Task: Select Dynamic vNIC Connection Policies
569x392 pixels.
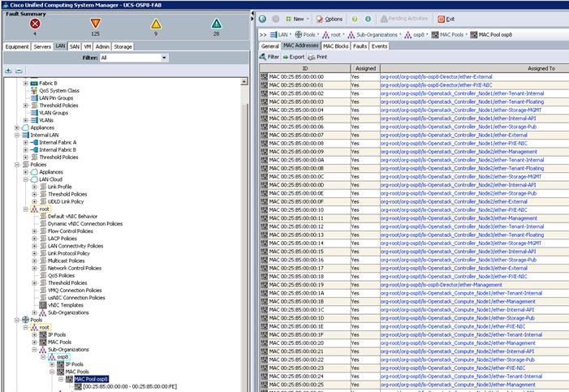Action: coord(85,223)
